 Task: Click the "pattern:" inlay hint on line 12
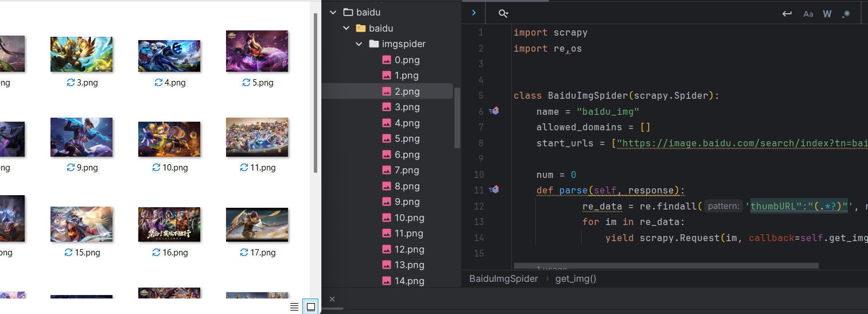coord(723,206)
